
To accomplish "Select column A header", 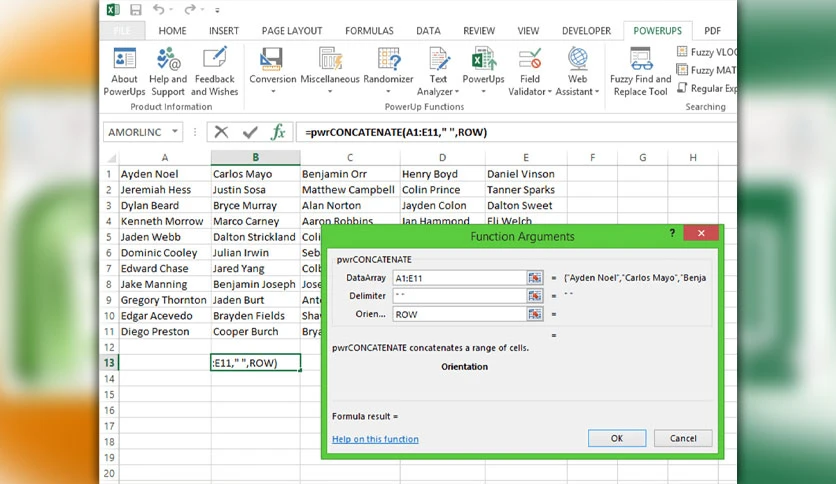I will tap(165, 157).
